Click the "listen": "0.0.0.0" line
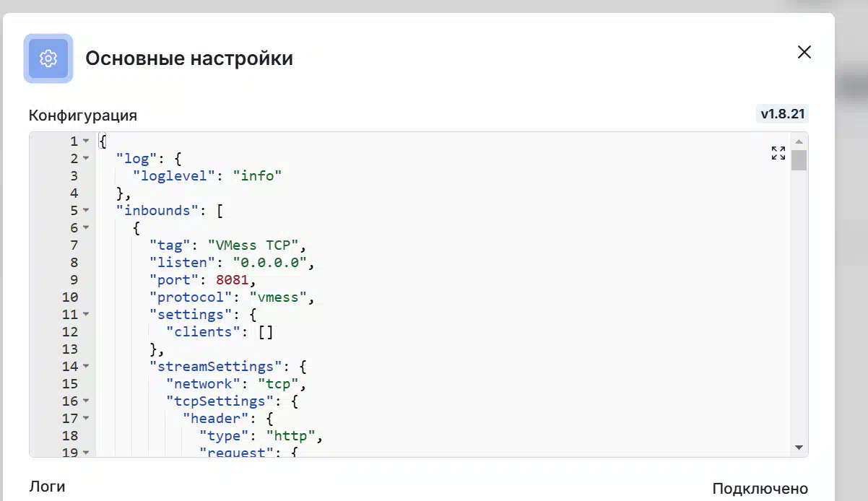The width and height of the screenshot is (868, 501). click(x=233, y=262)
